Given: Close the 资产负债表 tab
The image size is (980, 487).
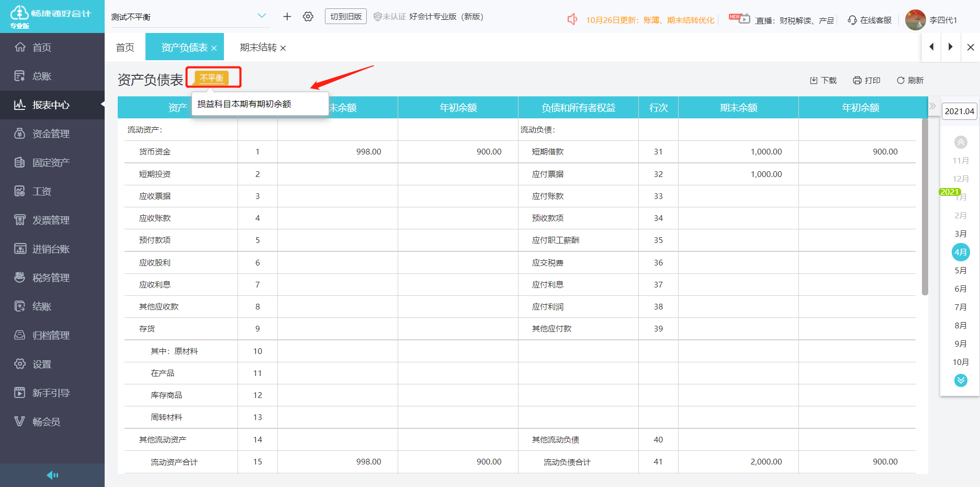Looking at the screenshot, I should [x=214, y=48].
